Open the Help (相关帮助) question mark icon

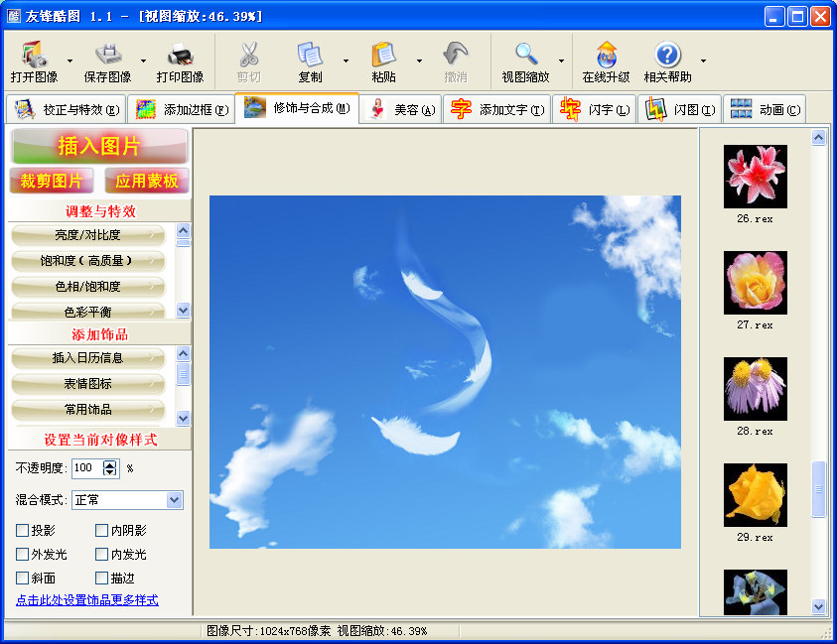[667, 56]
